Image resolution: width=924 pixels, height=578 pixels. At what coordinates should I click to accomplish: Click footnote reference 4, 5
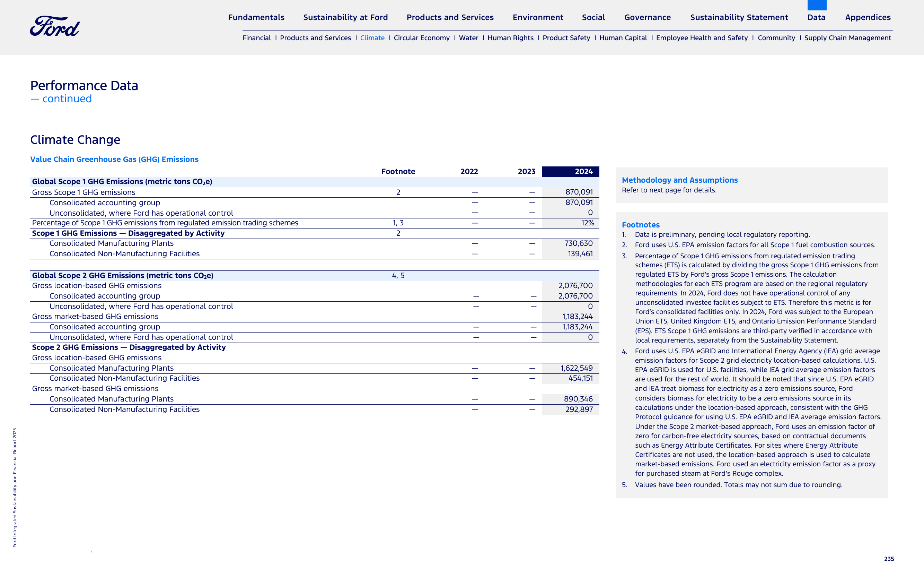pos(398,276)
